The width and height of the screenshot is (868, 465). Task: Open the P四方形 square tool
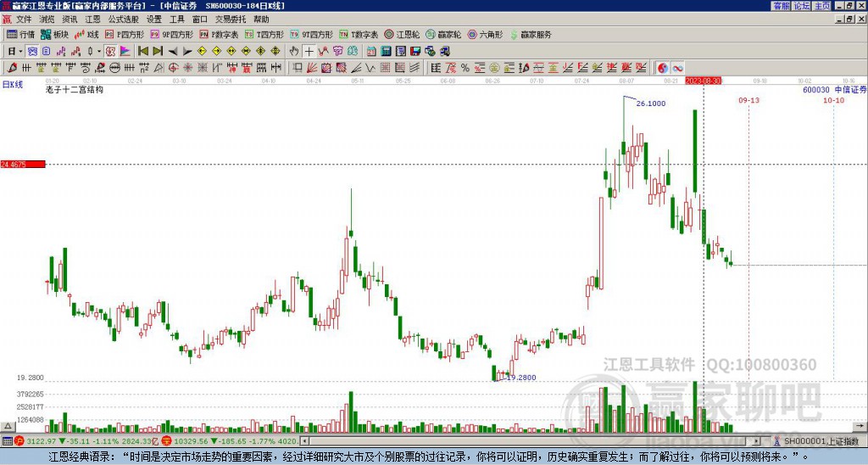pyautogui.click(x=125, y=34)
